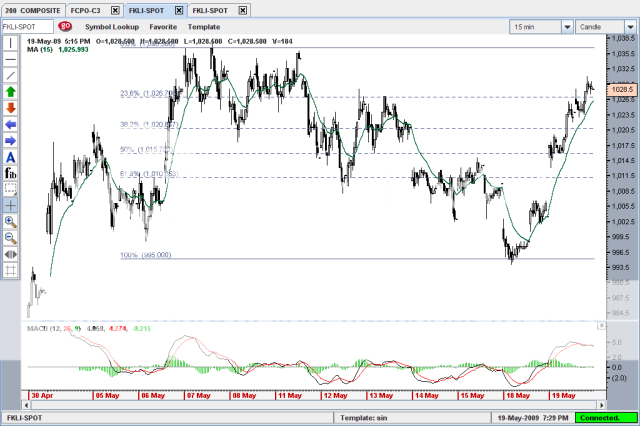Zoom in using the magnifier plus icon

point(10,221)
